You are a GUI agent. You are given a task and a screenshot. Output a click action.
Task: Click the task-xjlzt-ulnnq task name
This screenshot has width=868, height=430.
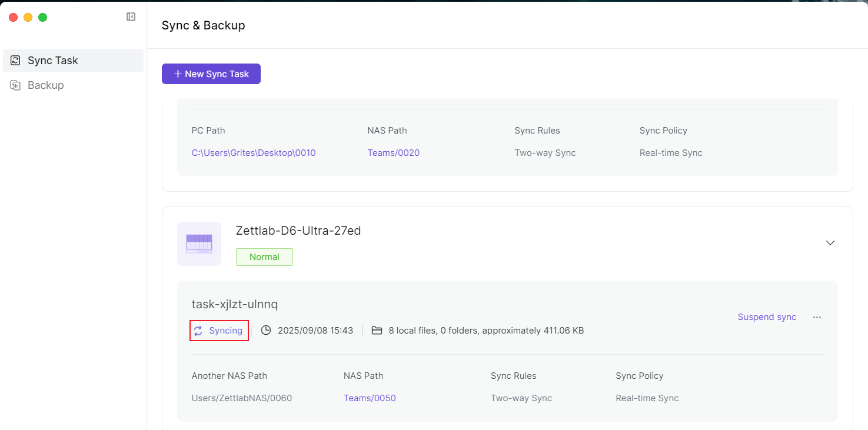click(235, 304)
